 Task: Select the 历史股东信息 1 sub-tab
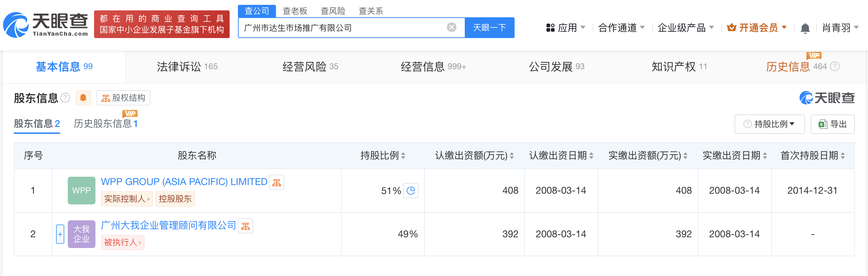[x=106, y=124]
